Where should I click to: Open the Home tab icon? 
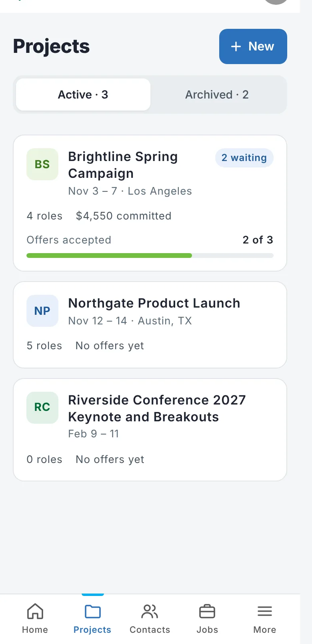coord(35,612)
